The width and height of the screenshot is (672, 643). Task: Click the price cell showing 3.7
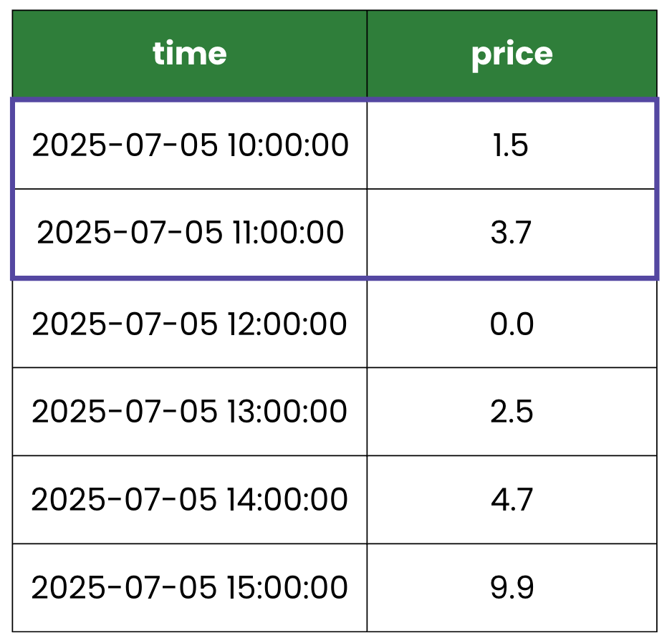512,233
